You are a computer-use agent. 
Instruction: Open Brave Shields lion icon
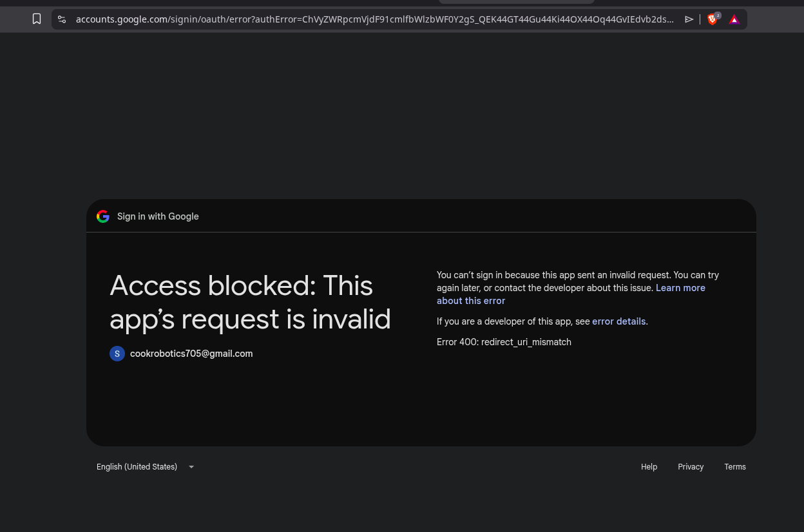pyautogui.click(x=713, y=19)
